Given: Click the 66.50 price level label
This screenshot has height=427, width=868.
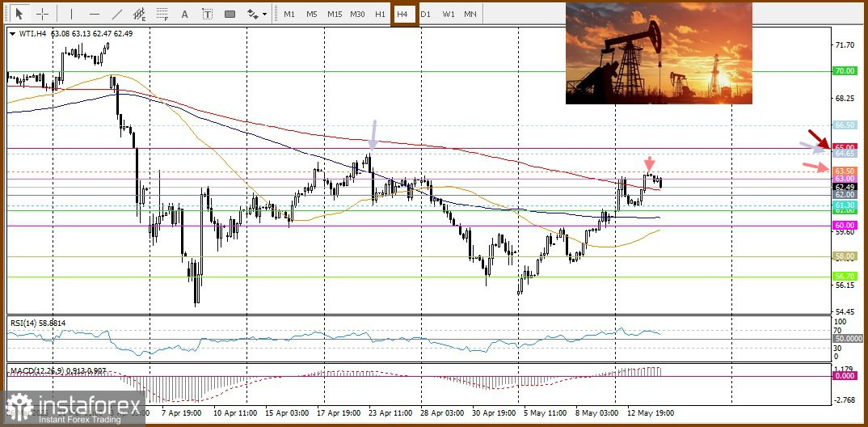Looking at the screenshot, I should (x=845, y=125).
